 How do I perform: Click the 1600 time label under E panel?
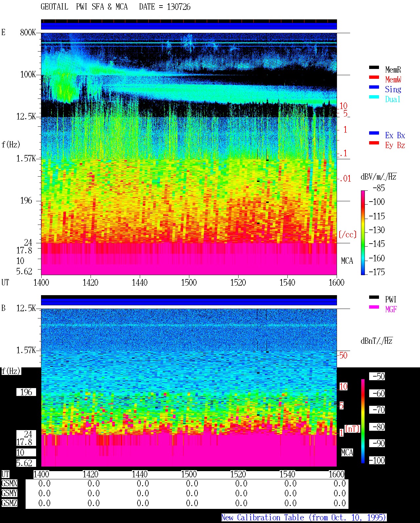(336, 283)
